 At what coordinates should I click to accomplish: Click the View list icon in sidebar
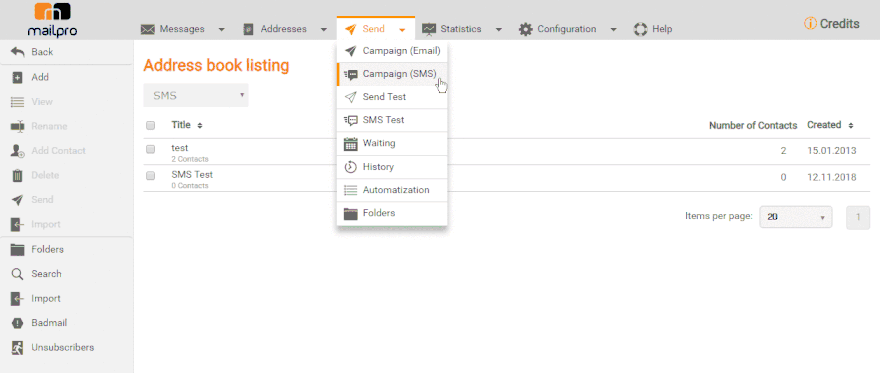point(17,102)
